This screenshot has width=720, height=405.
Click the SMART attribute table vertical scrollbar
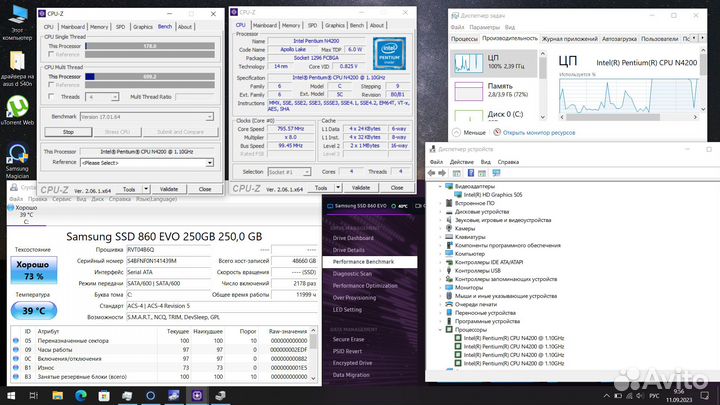click(314, 354)
